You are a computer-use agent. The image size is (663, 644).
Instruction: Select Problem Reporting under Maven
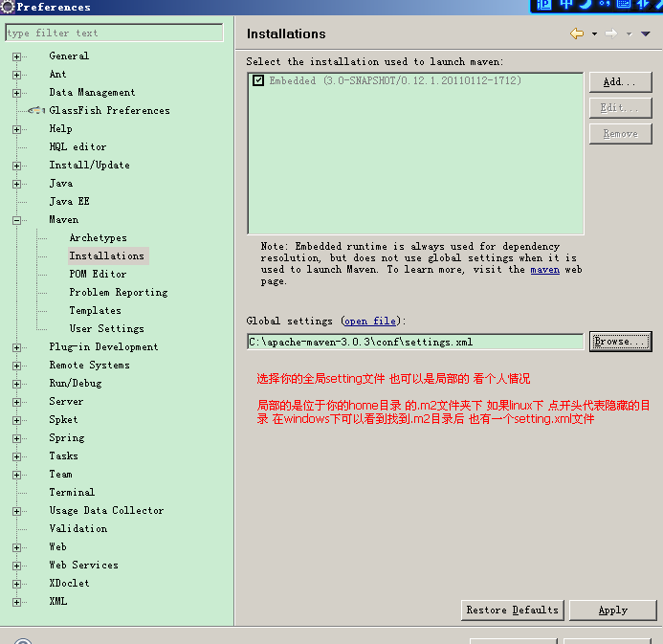coord(119,292)
